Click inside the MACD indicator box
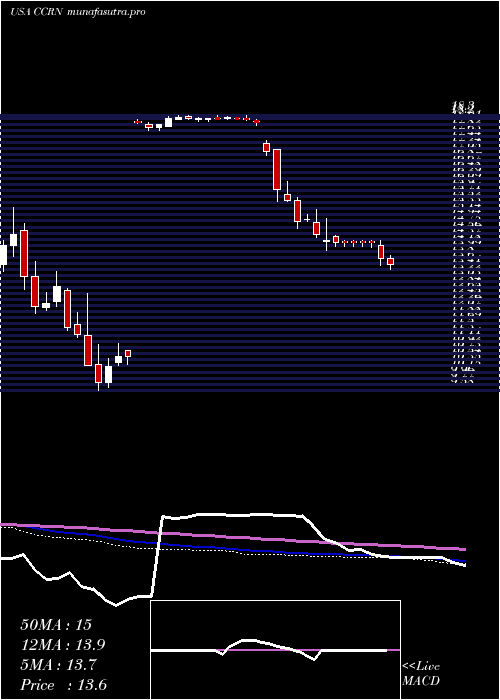Screen dimensions: 500x700 [x=275, y=650]
